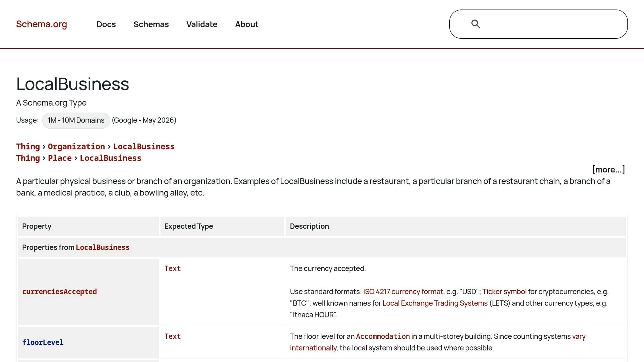Open the Docs menu item

[106, 24]
